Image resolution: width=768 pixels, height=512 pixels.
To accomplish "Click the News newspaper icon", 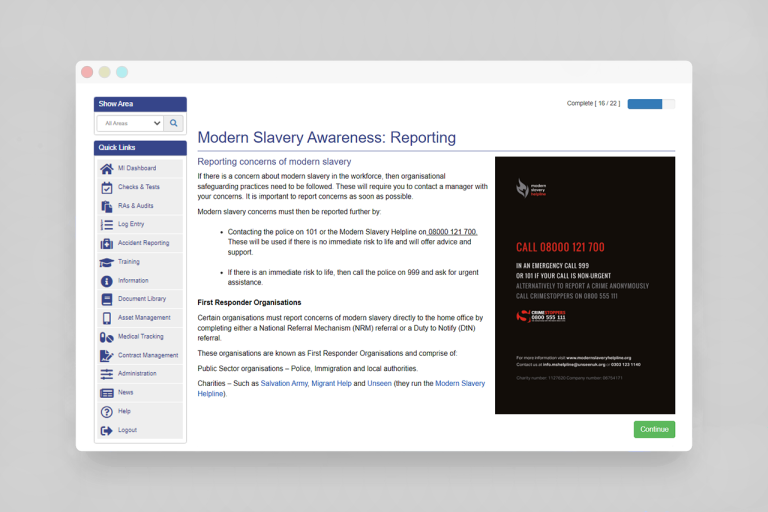I will [107, 393].
